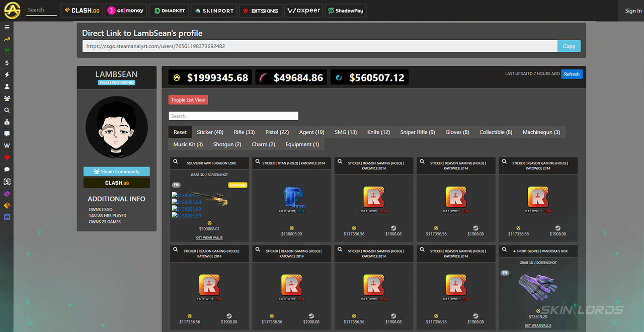This screenshot has height=332, width=644.
Task: Filter inventory by Pistol (22)
Action: [277, 132]
